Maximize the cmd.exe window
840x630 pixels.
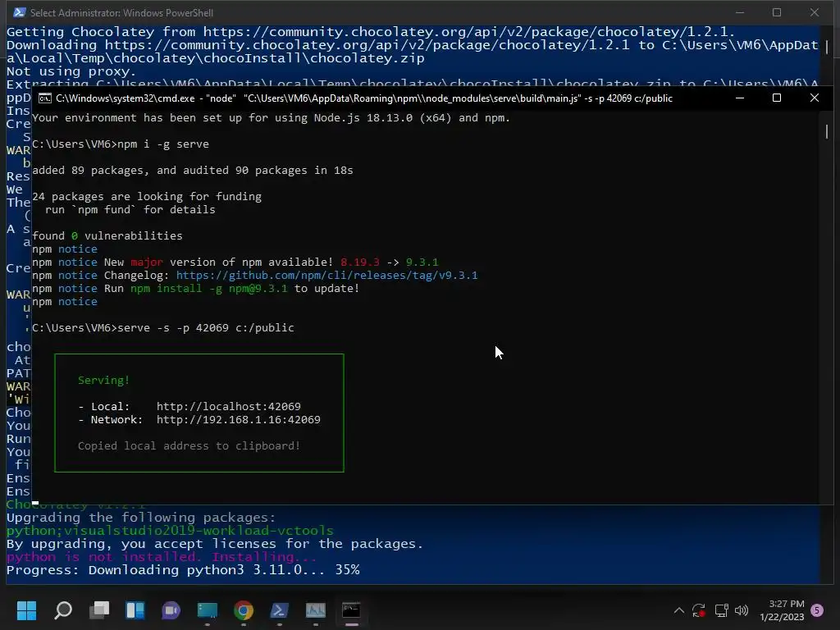[777, 98]
